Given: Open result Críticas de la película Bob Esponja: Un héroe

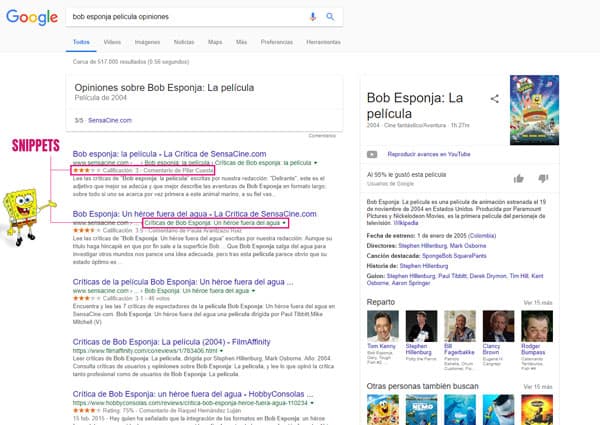Looking at the screenshot, I should click(x=183, y=282).
